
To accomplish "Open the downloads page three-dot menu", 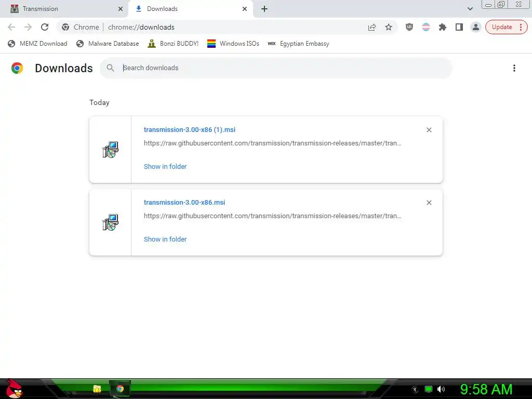I will (514, 68).
